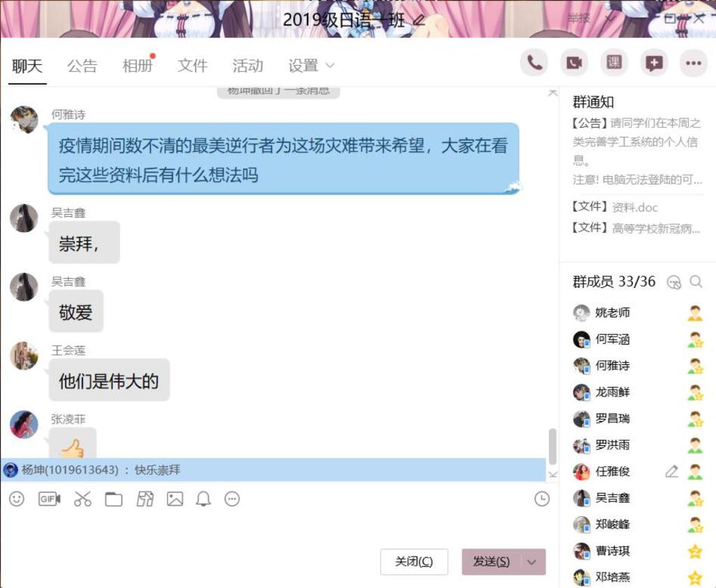Open the emoji picker
Viewport: 716px width, 588px height.
[17, 499]
